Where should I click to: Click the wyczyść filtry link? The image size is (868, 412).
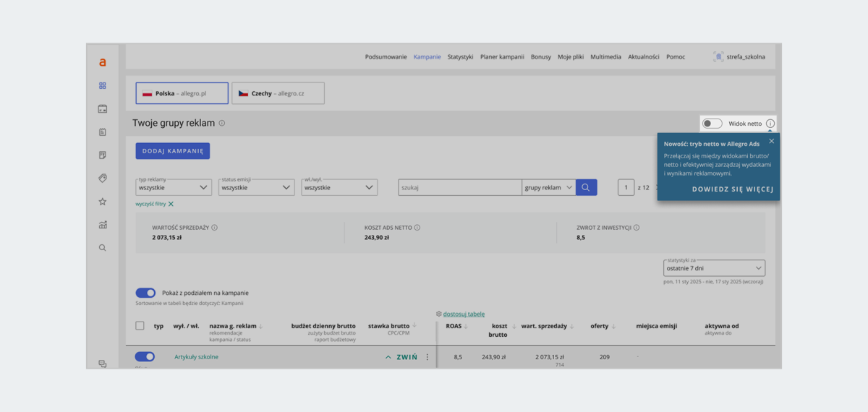[150, 204]
